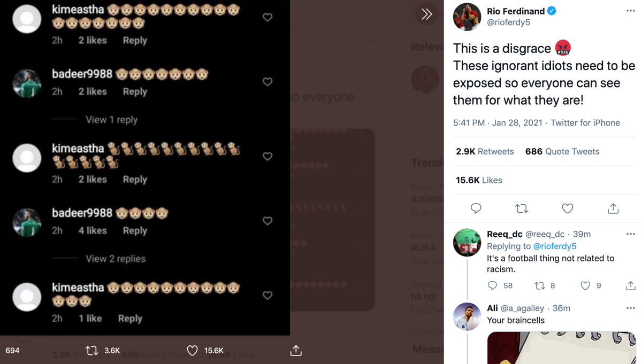
Task: Like Reeq_dc's reply with heart icon
Action: click(x=586, y=286)
